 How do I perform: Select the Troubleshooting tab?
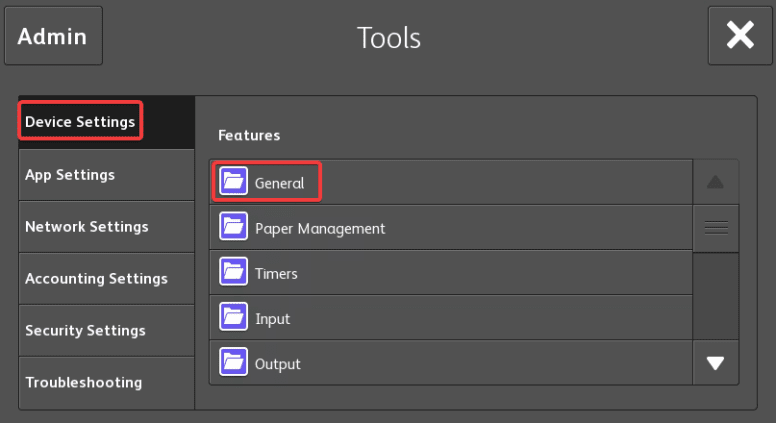83,383
